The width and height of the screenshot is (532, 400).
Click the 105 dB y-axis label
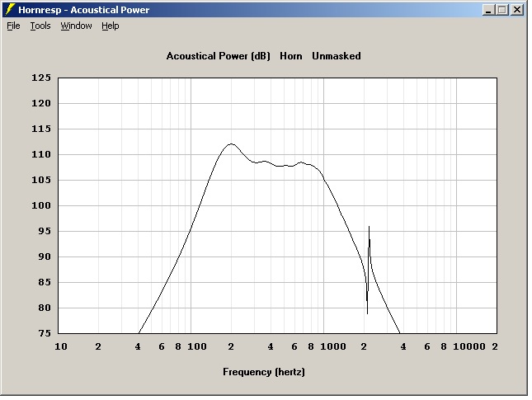[x=41, y=180]
